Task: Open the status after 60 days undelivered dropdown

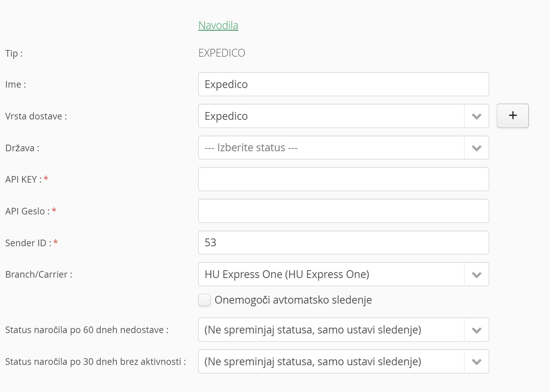Action: coord(343,330)
